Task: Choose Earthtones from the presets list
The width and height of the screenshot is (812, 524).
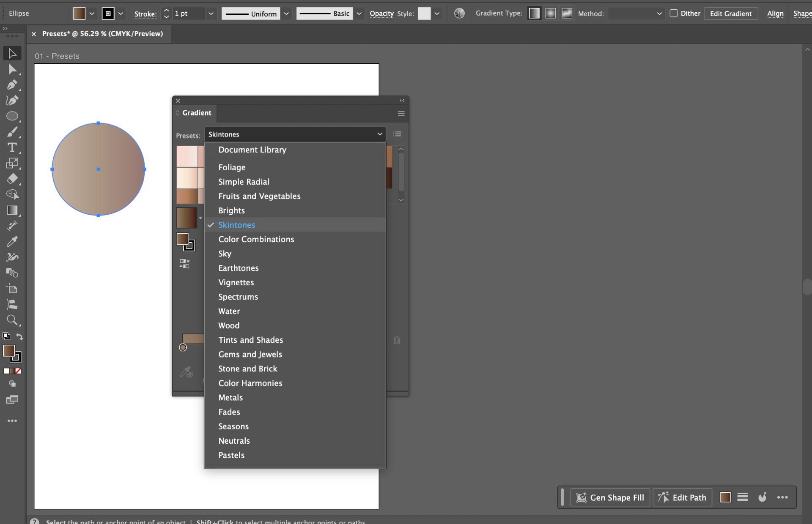Action: pos(239,268)
